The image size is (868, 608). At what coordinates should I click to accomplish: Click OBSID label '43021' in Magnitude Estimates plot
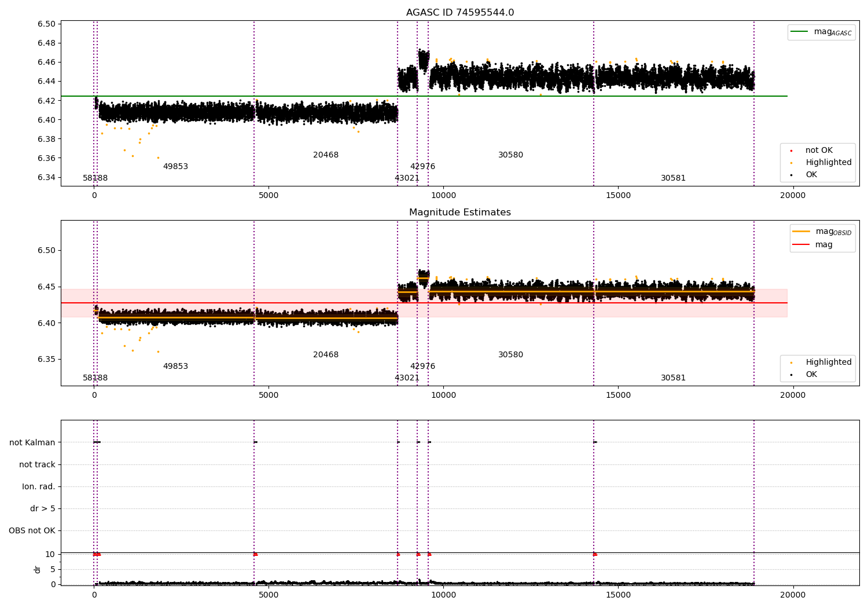(x=407, y=378)
